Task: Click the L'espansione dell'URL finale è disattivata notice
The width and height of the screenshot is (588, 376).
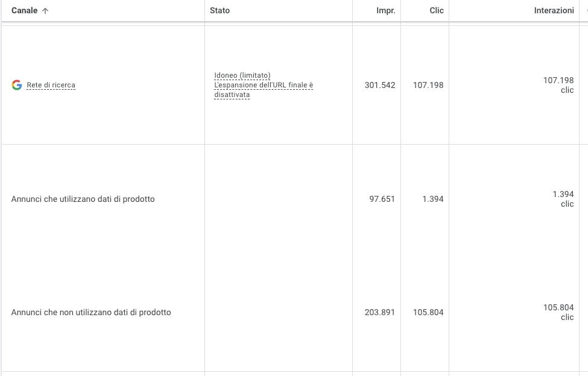Action: [264, 90]
